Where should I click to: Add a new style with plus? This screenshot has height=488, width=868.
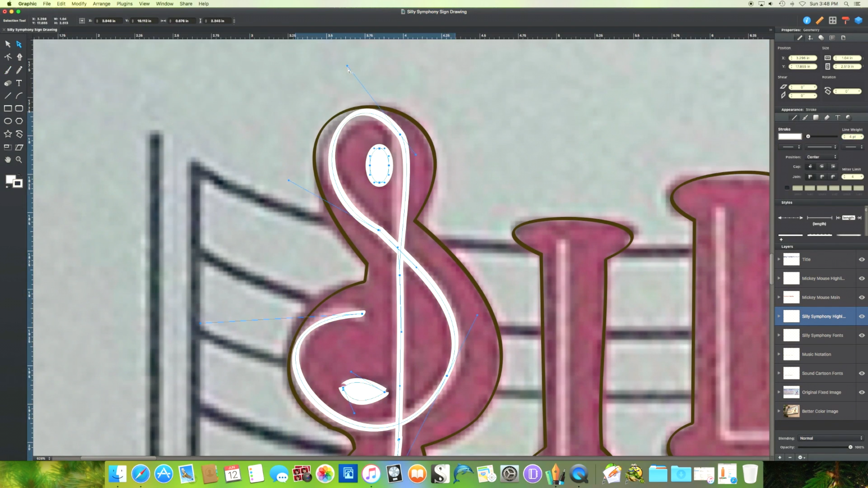781,240
